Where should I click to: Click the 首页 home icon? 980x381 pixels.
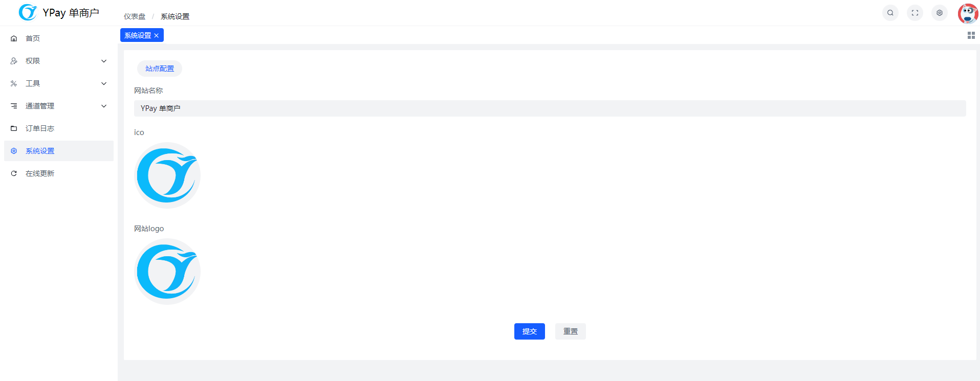point(14,38)
